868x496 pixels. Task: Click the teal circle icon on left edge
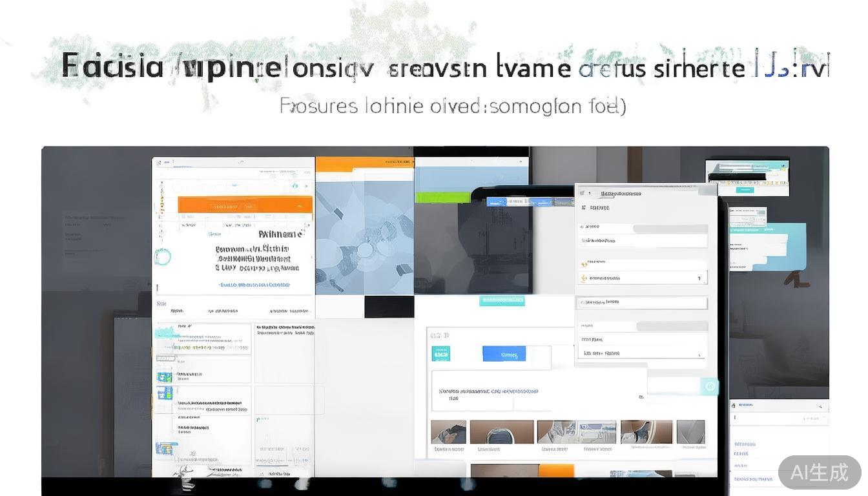163,258
